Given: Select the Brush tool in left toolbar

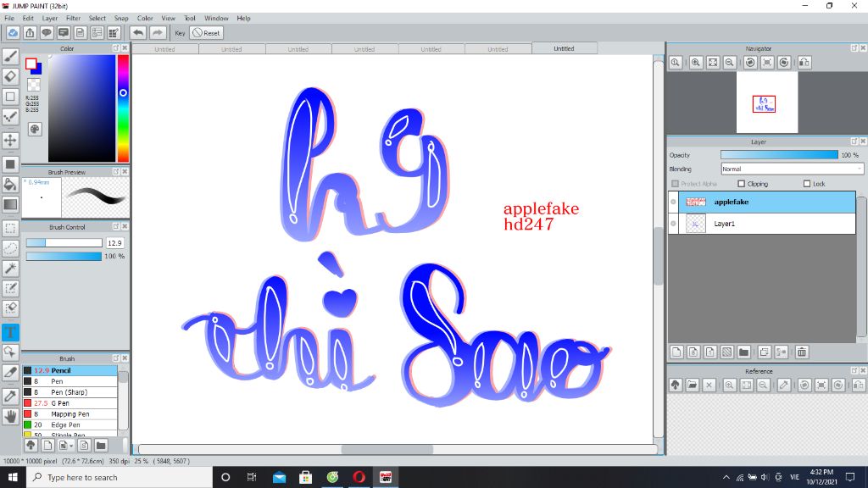Looking at the screenshot, I should point(10,57).
